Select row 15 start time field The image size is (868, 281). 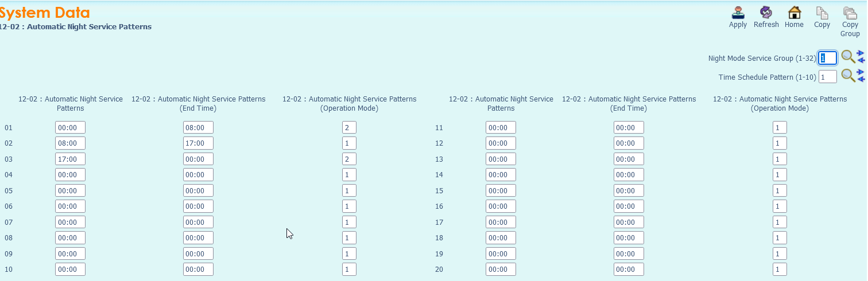click(x=501, y=190)
